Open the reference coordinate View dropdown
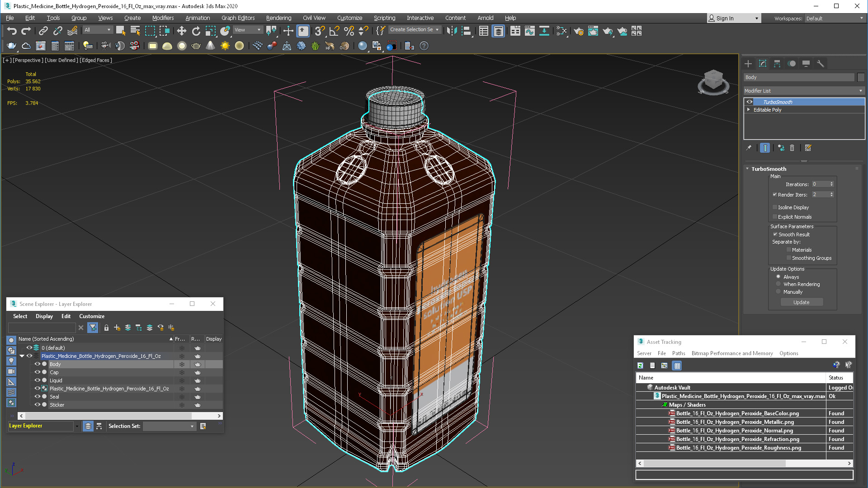The width and height of the screenshot is (868, 488). [x=248, y=30]
